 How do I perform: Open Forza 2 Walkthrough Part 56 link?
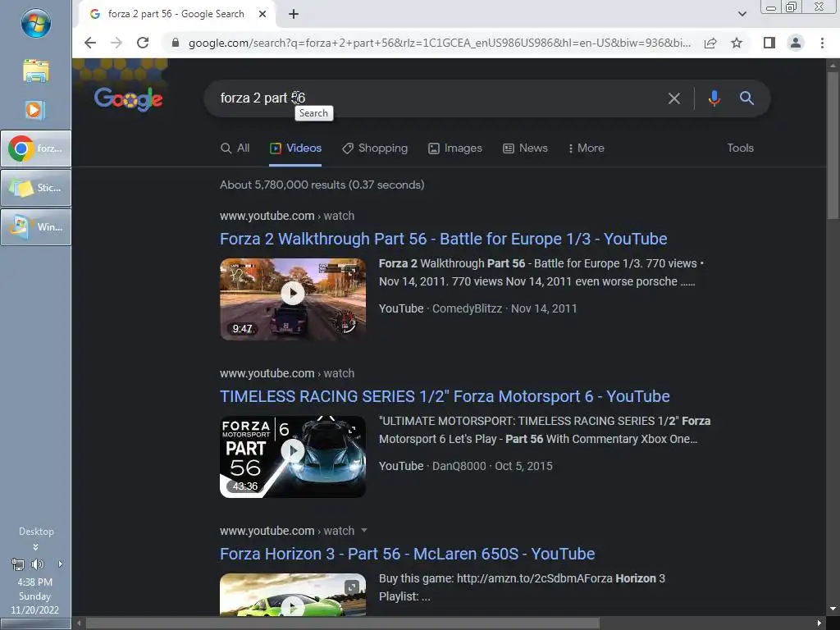click(x=444, y=239)
